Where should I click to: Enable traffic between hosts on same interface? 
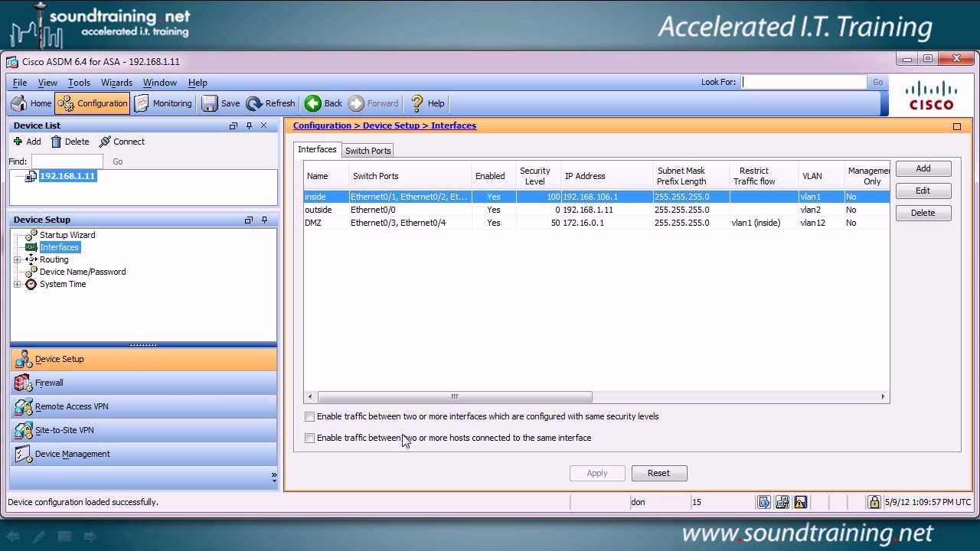point(310,439)
